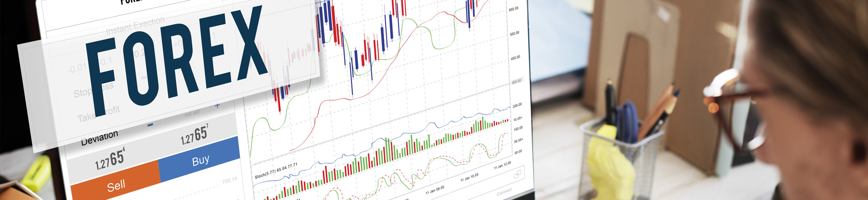Click the 200.00 price axis label

click(x=517, y=105)
